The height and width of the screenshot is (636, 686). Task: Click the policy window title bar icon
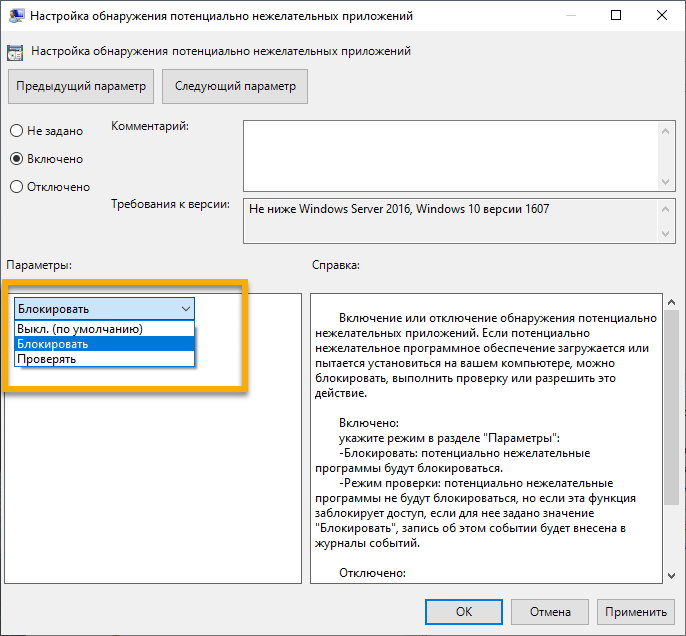[x=16, y=16]
